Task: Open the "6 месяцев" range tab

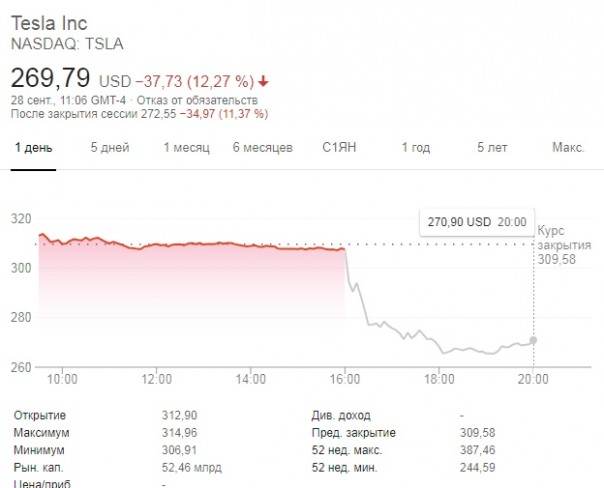Action: (262, 148)
